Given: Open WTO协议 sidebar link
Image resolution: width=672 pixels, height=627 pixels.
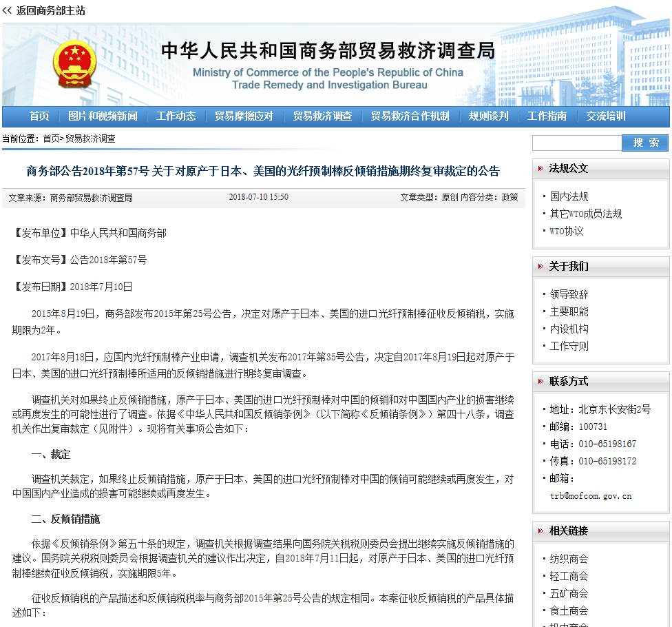Looking at the screenshot, I should point(566,231).
